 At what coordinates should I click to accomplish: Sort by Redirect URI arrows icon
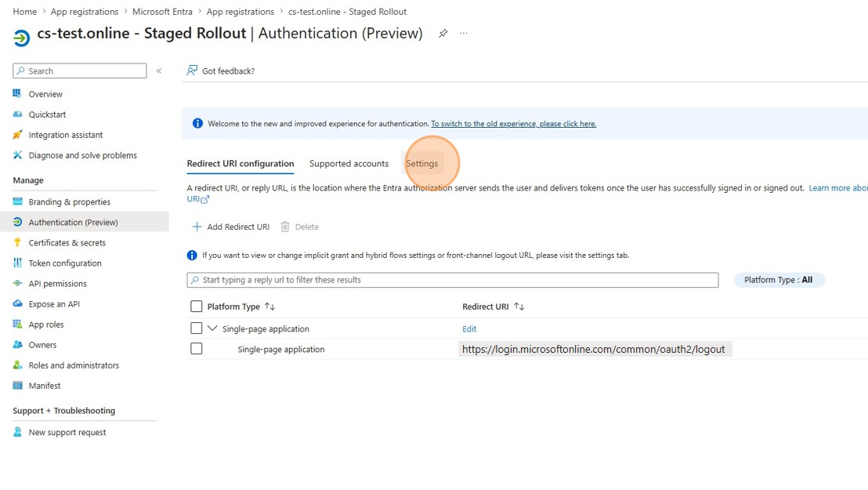(519, 307)
